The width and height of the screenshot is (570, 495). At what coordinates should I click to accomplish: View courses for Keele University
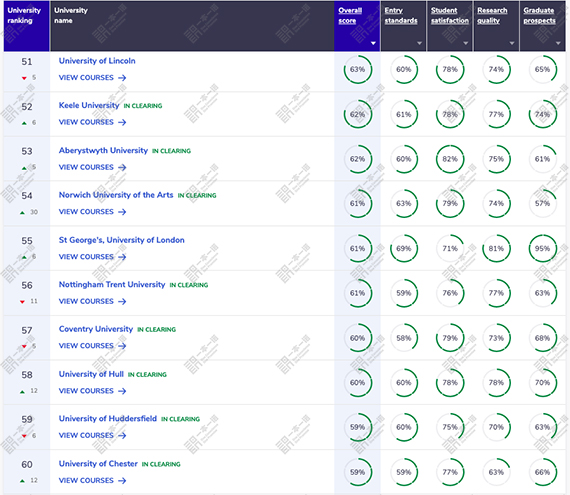point(92,122)
